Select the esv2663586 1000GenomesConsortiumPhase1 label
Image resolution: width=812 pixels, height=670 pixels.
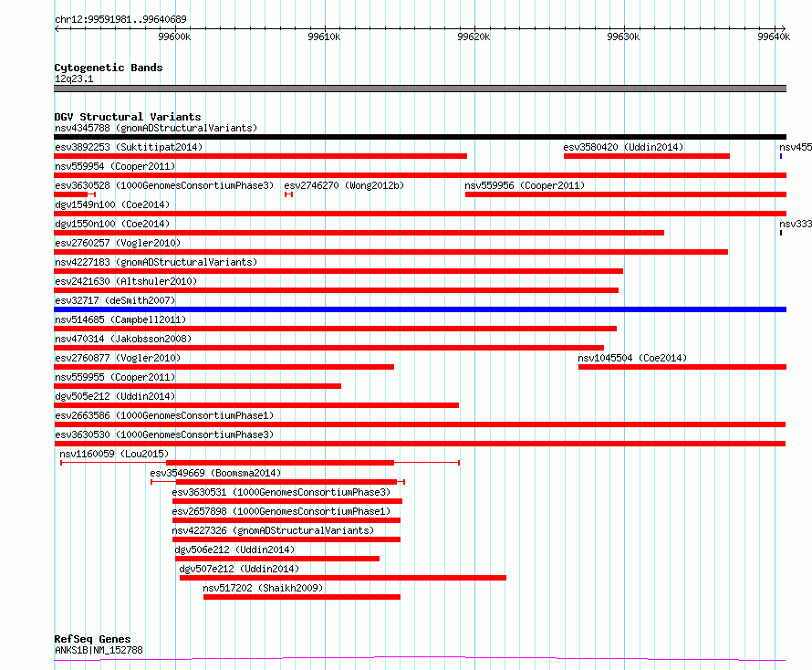pos(164,415)
